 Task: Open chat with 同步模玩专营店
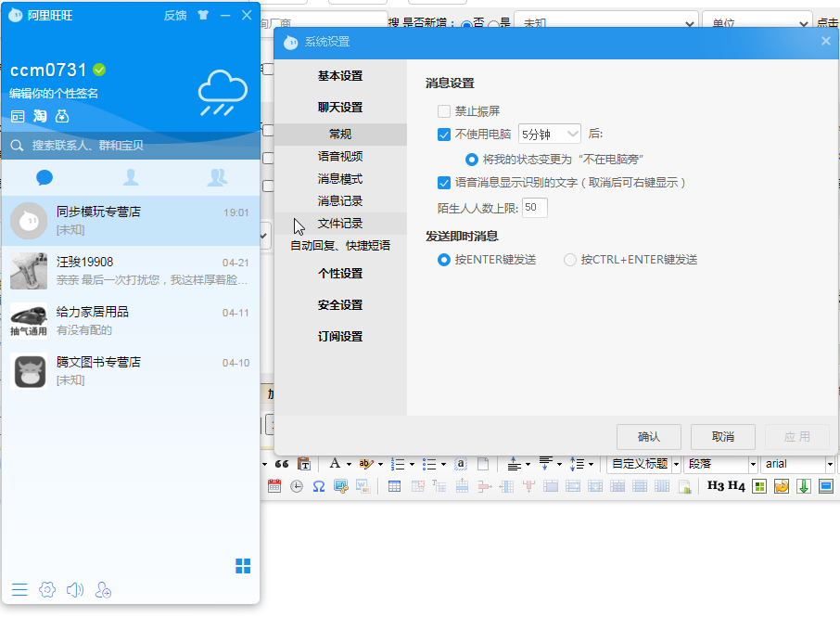click(x=131, y=221)
